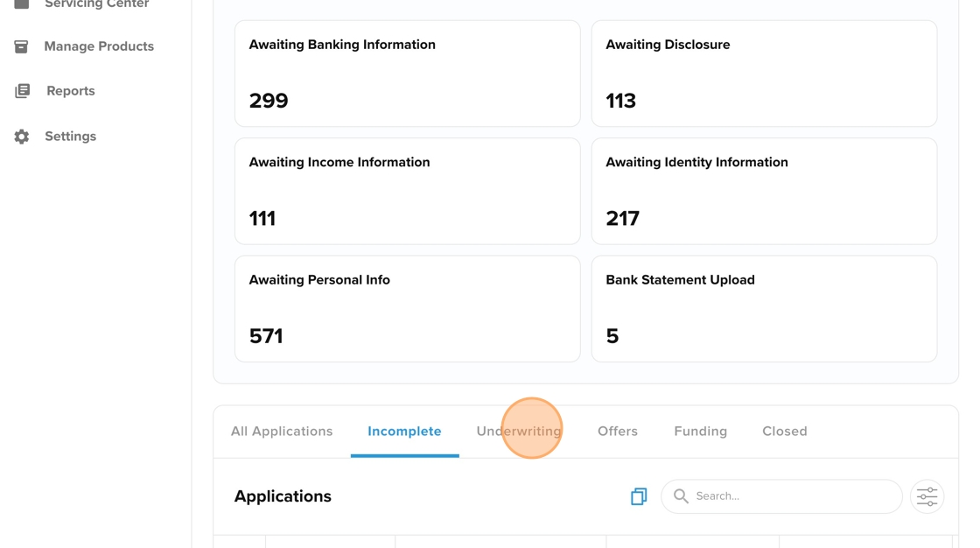The image size is (980, 548).
Task: Click the Reports document icon
Action: [x=22, y=91]
